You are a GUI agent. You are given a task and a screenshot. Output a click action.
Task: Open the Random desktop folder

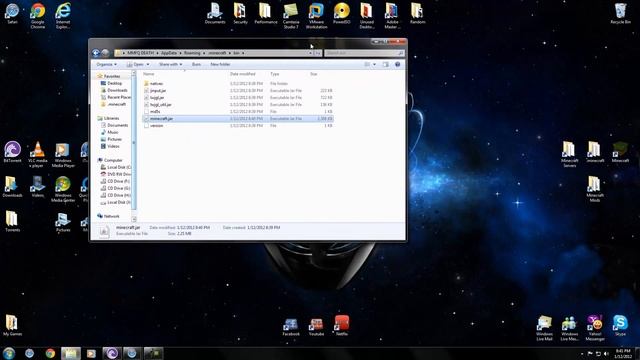[x=417, y=13]
